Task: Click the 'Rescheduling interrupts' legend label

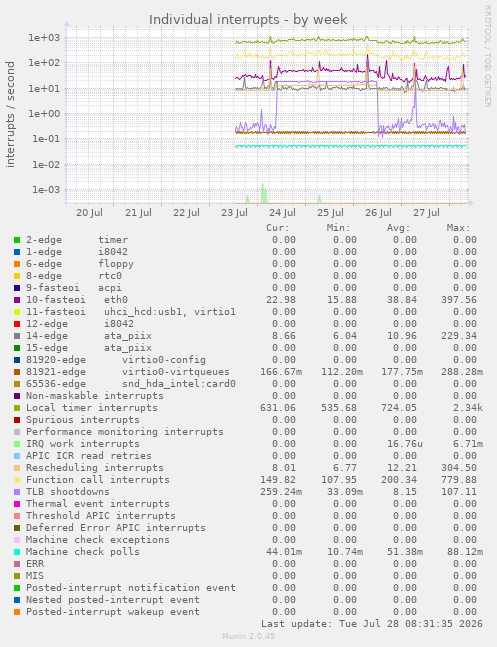Action: [x=95, y=468]
